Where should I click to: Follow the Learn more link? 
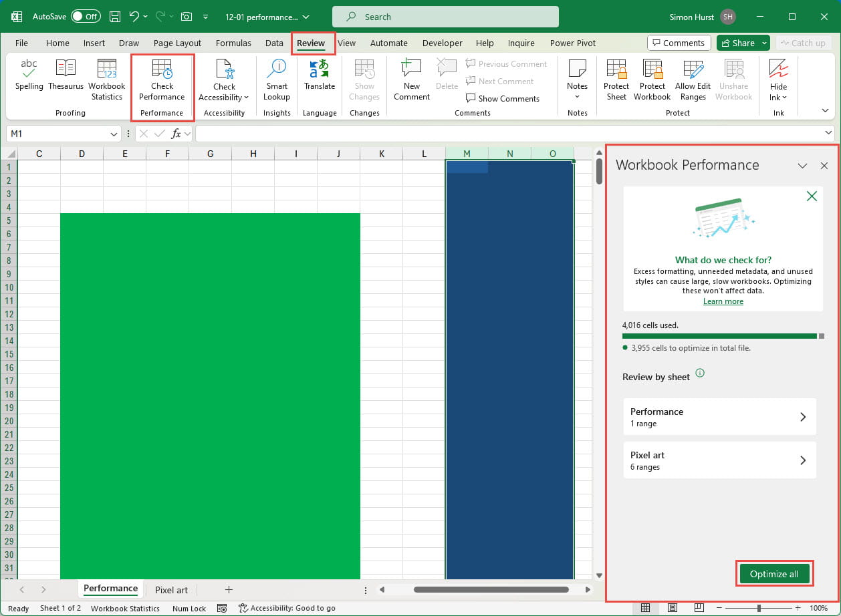pos(723,301)
